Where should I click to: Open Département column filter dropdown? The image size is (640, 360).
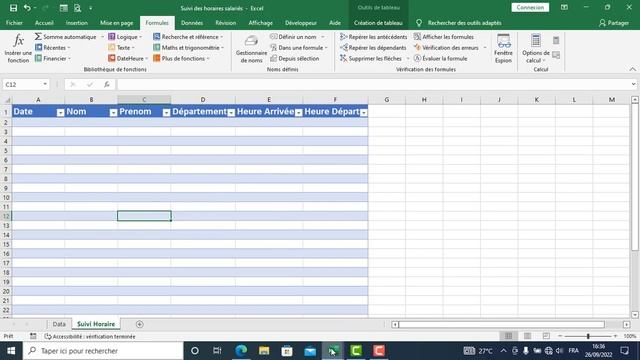(231, 113)
